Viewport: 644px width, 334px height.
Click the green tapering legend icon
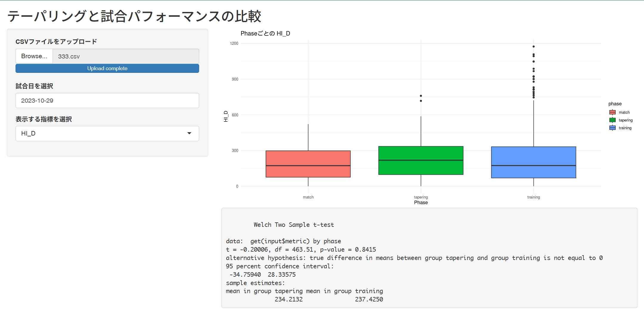612,120
